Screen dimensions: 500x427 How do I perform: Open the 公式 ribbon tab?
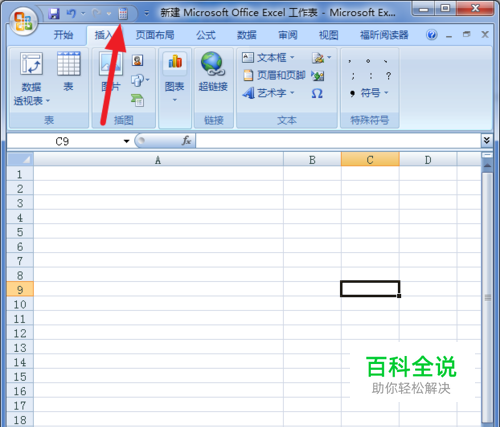coord(206,35)
